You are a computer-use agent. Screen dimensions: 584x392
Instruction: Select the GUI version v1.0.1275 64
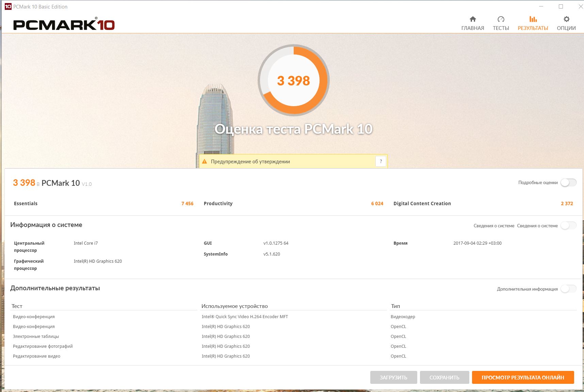click(x=276, y=243)
